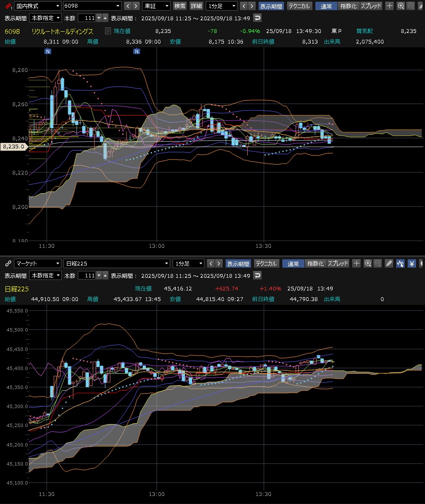
Task: Go to previous index in Nikkei chart
Action: [211, 263]
